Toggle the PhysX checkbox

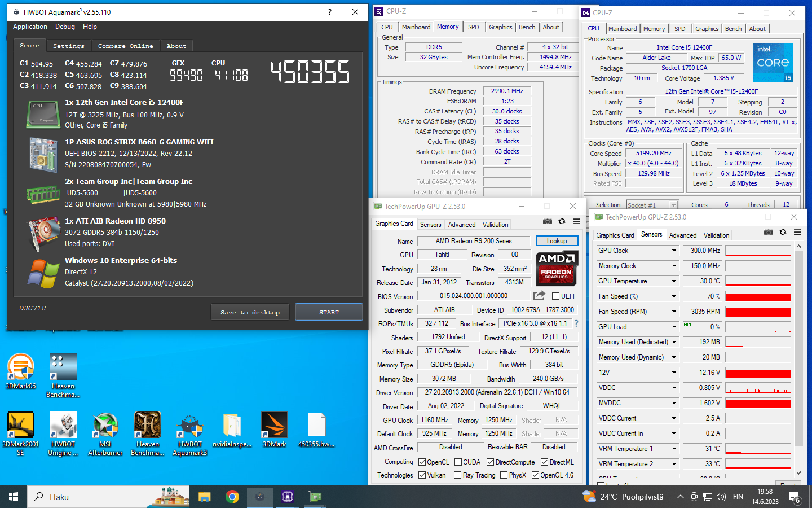[504, 475]
